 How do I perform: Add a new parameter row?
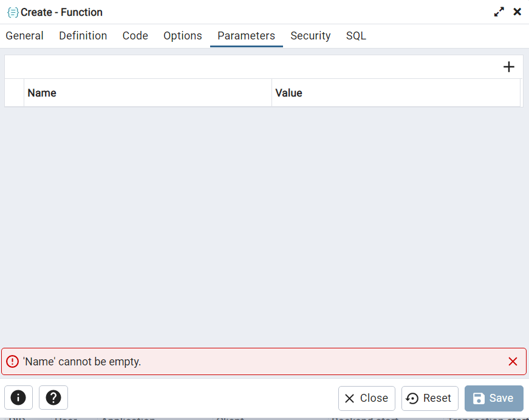[x=509, y=67]
